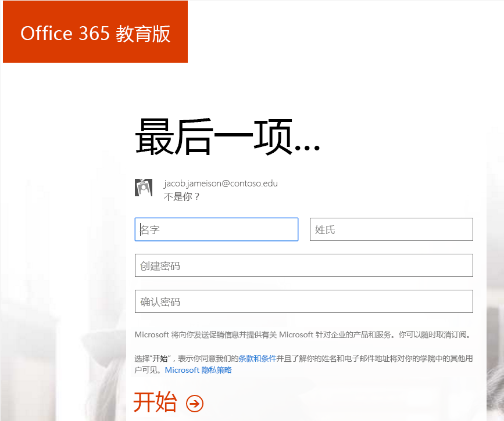Open the 条款和条件 terms link

[x=258, y=358]
